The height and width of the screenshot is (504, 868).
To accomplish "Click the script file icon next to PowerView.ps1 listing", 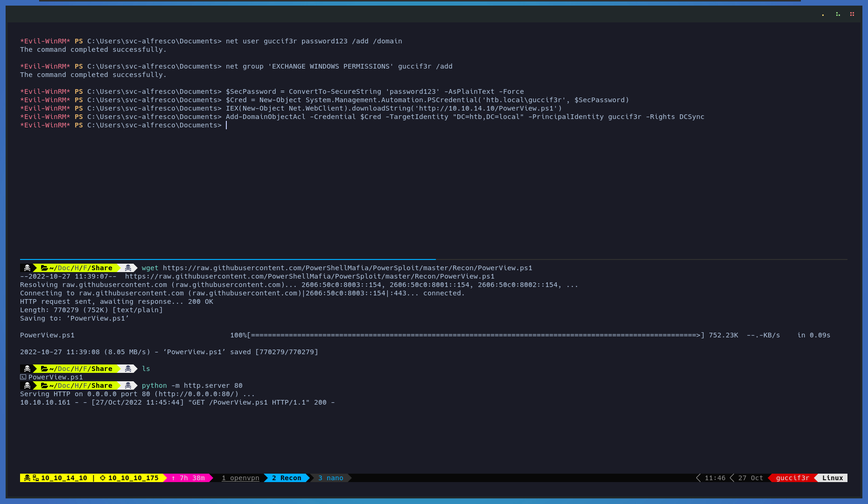I will pyautogui.click(x=23, y=377).
